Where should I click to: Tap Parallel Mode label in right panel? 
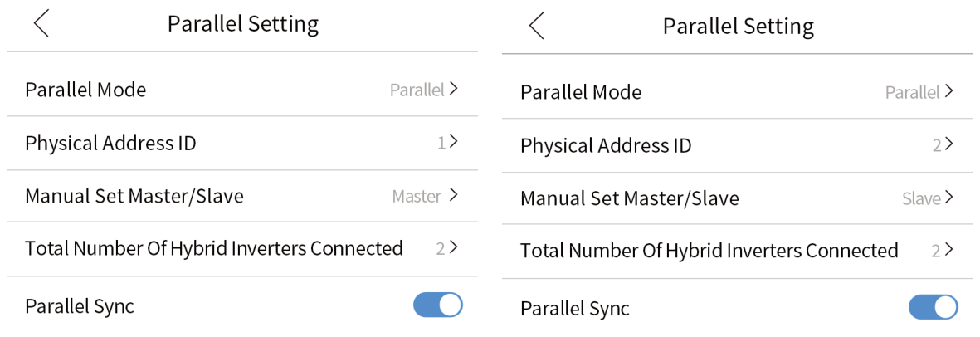pyautogui.click(x=581, y=92)
